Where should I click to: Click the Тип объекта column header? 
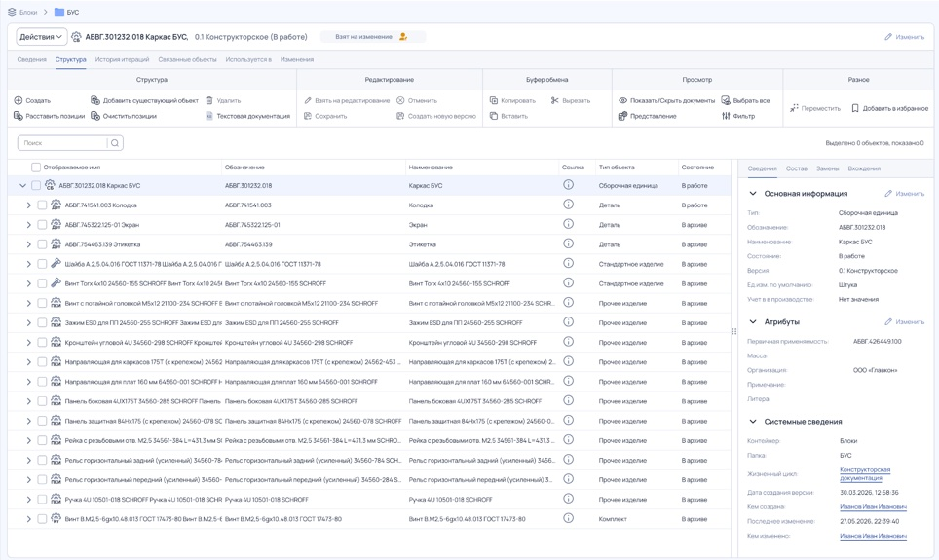click(617, 168)
